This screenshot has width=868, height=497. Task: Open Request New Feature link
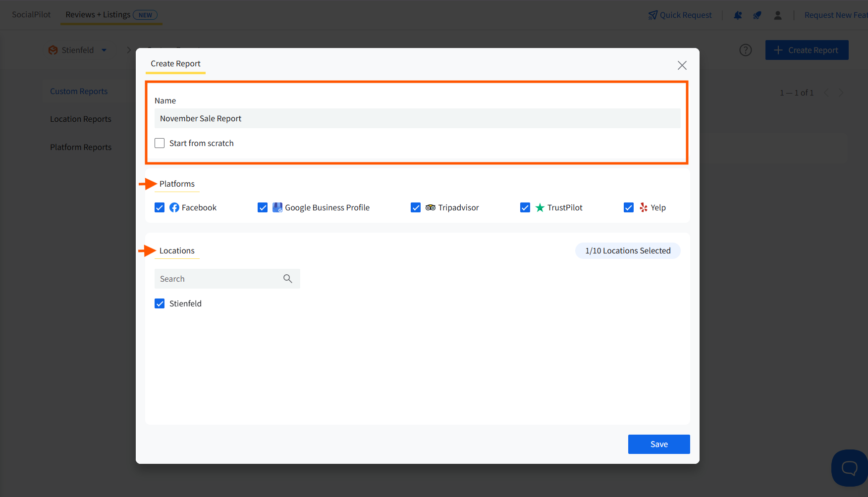(836, 15)
